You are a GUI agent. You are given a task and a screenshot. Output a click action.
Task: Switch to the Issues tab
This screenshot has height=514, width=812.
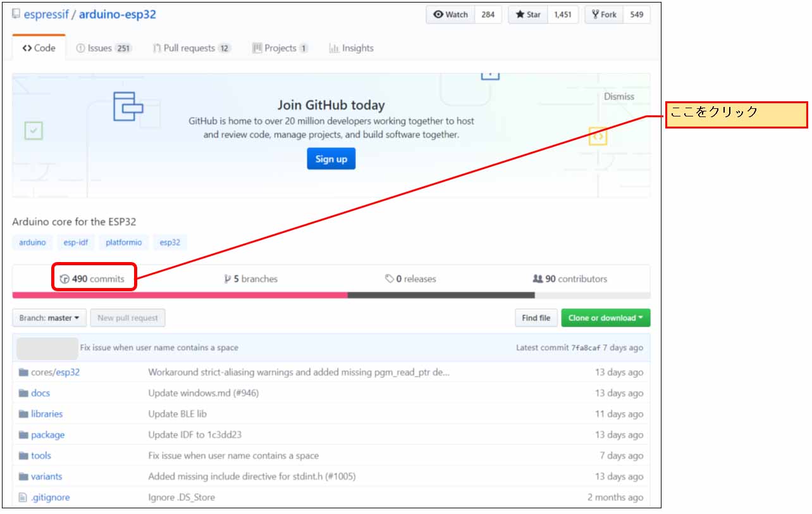104,48
